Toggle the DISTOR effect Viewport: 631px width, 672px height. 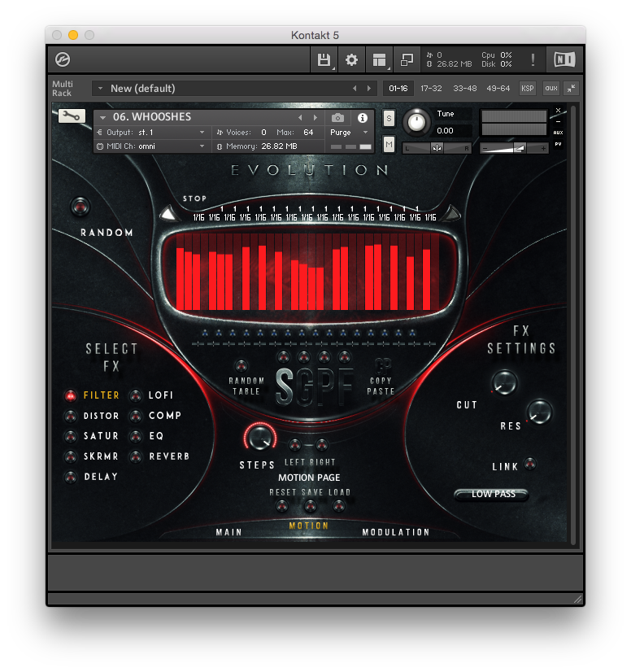(70, 417)
